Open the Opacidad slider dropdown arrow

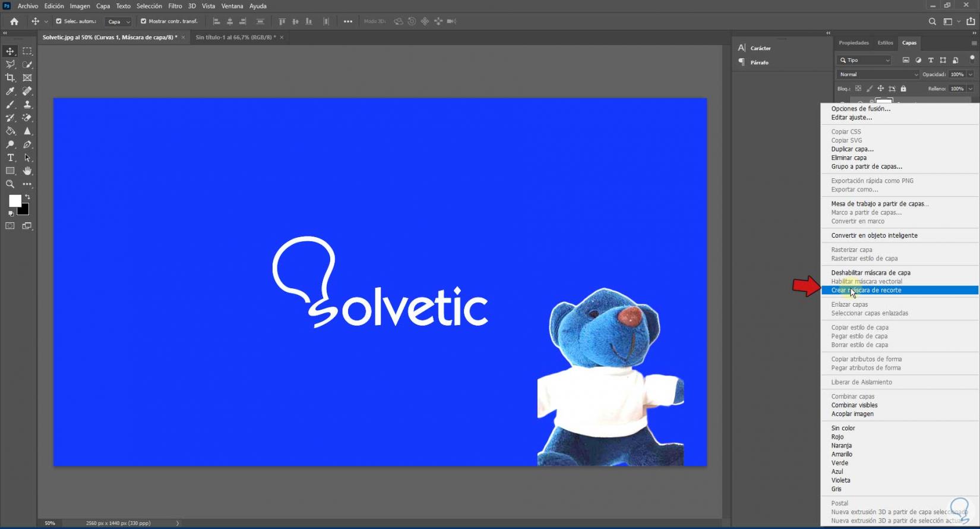click(x=970, y=74)
